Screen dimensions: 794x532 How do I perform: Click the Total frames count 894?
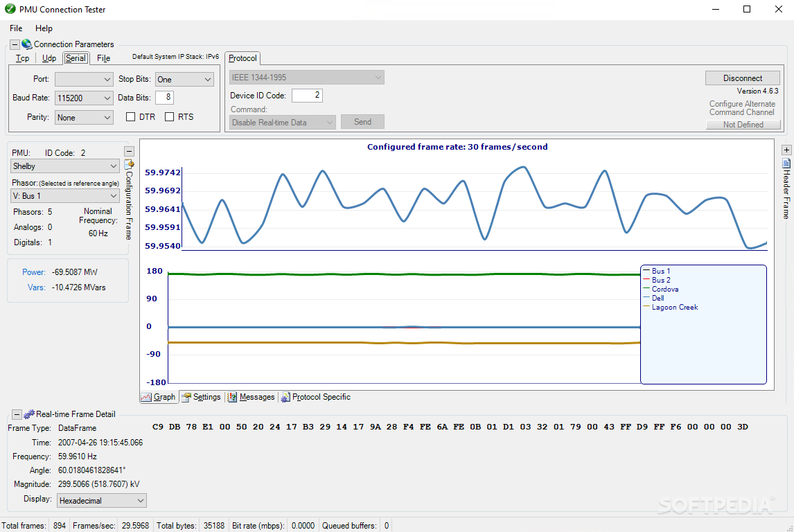pyautogui.click(x=60, y=526)
